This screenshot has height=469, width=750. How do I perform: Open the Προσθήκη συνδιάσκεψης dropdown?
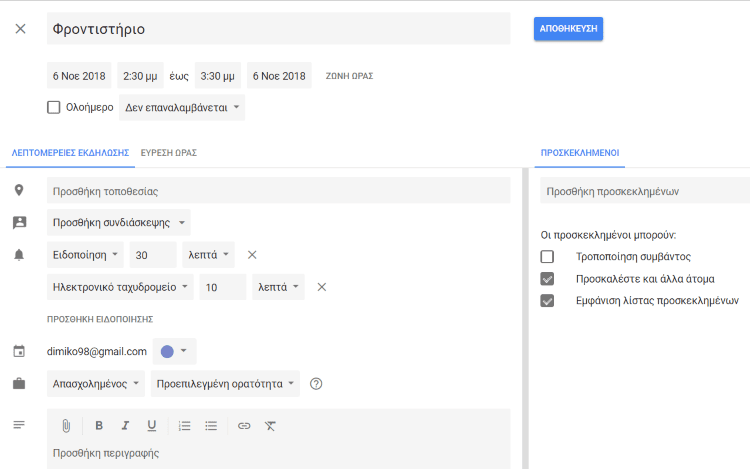click(119, 222)
